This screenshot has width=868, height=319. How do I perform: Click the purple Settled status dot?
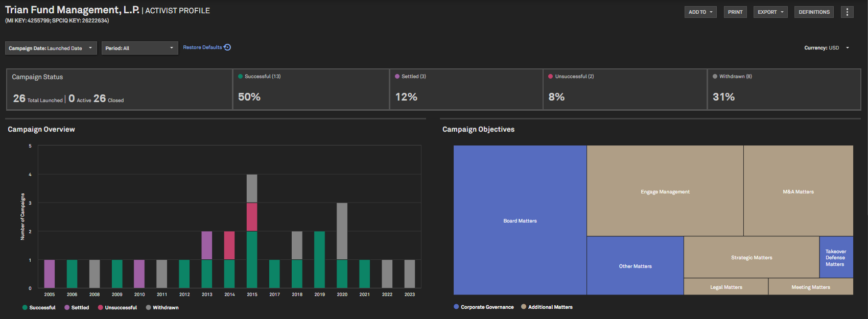click(x=397, y=77)
